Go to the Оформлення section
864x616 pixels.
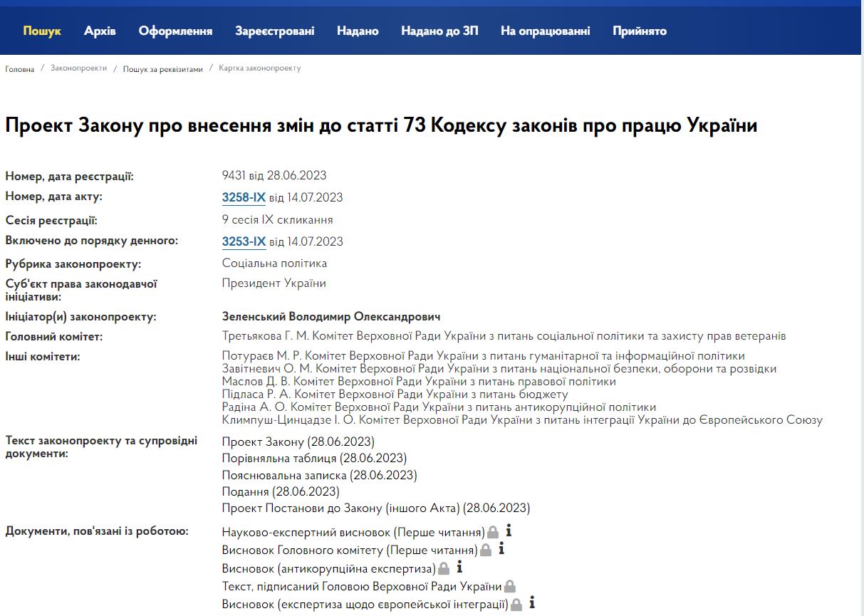pyautogui.click(x=175, y=31)
